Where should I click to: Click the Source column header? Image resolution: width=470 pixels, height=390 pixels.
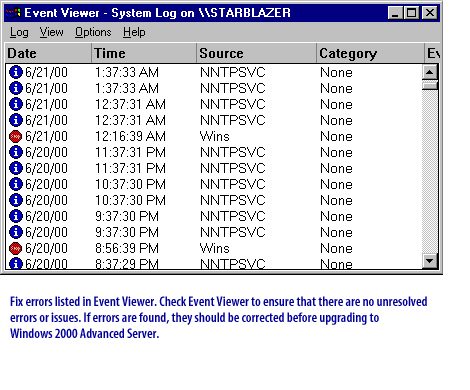[x=256, y=53]
